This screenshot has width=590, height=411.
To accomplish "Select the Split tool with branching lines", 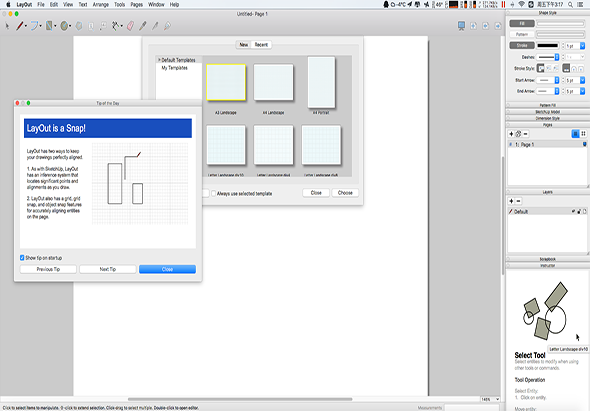I will pos(116,26).
